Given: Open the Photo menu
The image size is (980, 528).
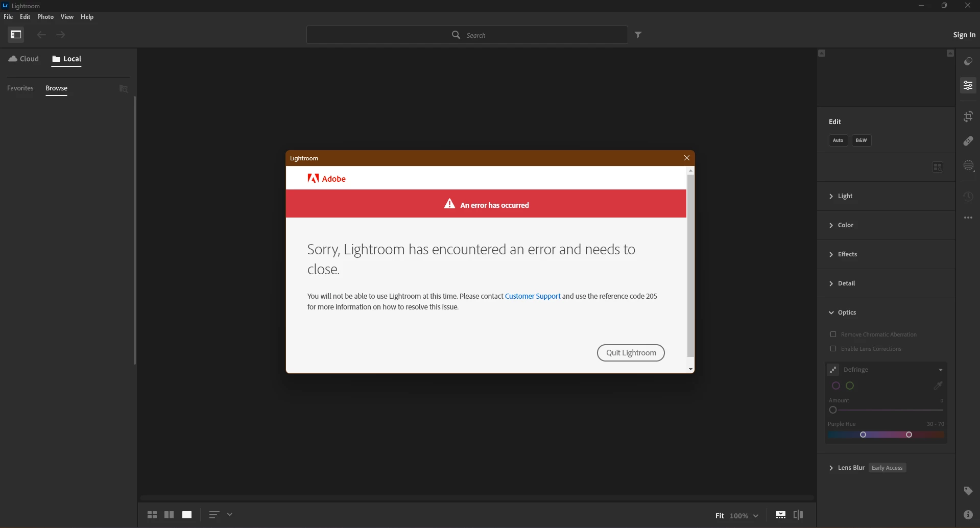Looking at the screenshot, I should pyautogui.click(x=45, y=17).
